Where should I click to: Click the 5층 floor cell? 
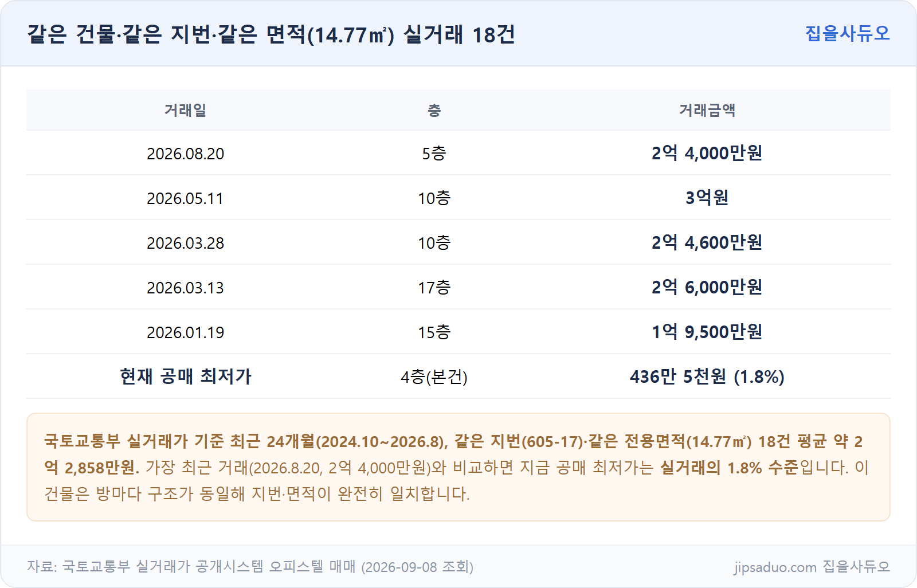434,154
